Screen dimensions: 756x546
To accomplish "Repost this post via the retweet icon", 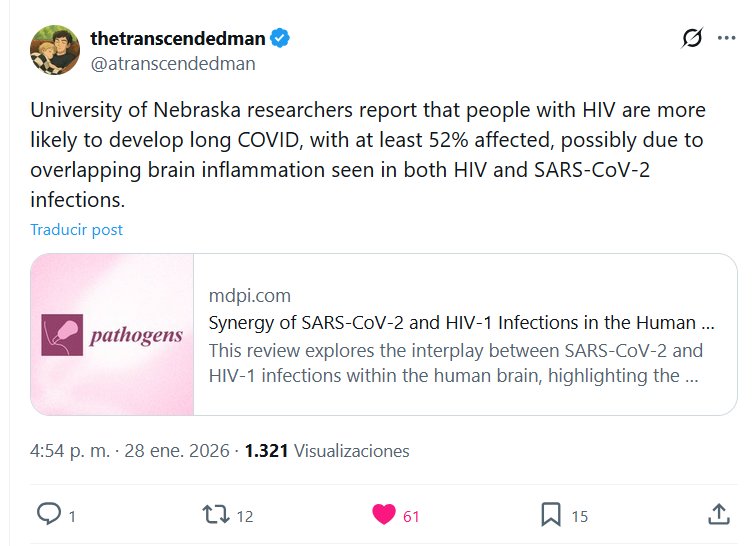I will click(x=215, y=515).
